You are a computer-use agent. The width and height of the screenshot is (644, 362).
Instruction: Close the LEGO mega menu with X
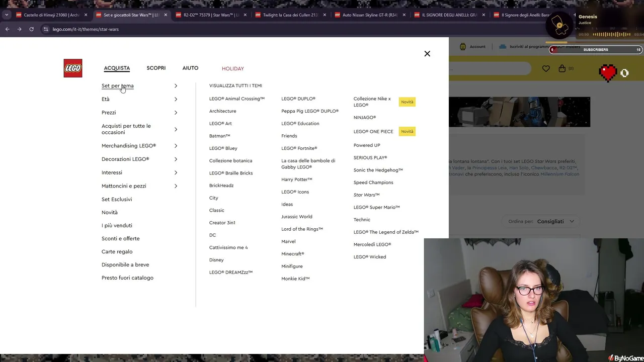click(x=427, y=54)
